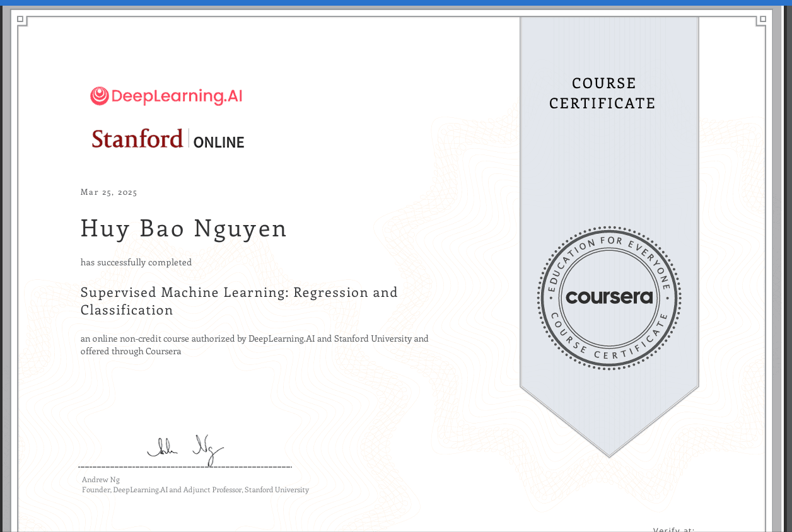Select the ONLINE text beside Stanford
Viewport: 792px width, 532px height.
(218, 142)
